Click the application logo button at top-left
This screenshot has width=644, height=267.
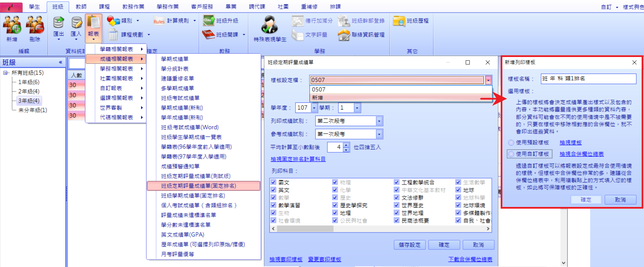coord(11,7)
